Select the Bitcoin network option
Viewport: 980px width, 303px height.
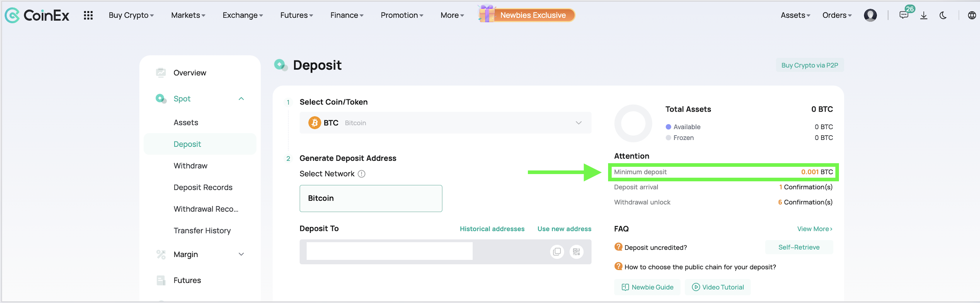pos(371,198)
